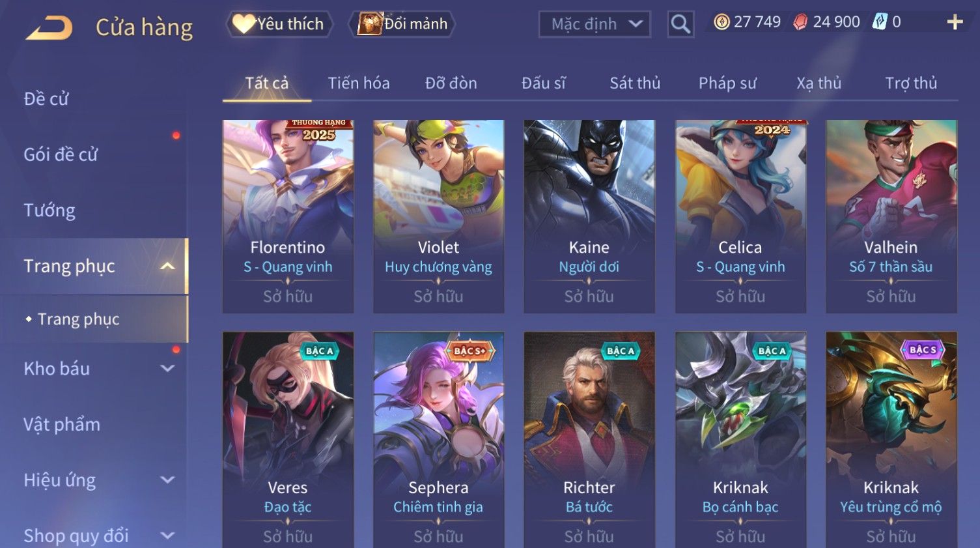980x548 pixels.
Task: Expand the Kho báu sidebar section
Action: pyautogui.click(x=167, y=368)
